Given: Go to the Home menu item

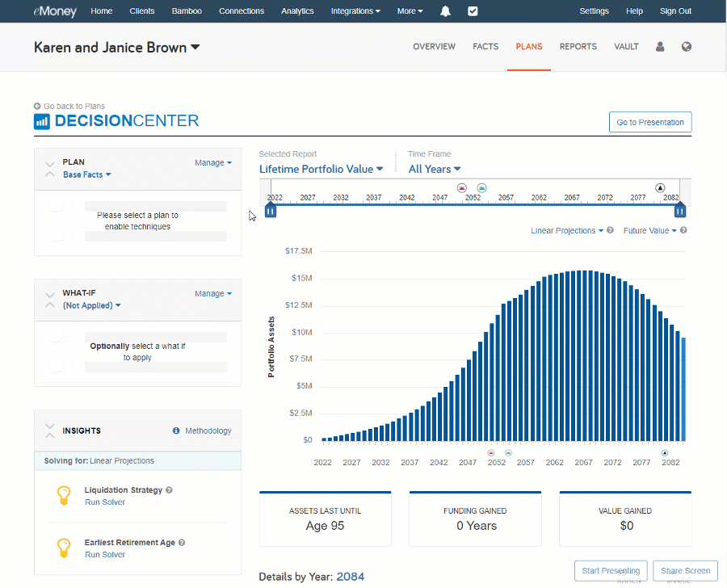Looking at the screenshot, I should pyautogui.click(x=102, y=11).
